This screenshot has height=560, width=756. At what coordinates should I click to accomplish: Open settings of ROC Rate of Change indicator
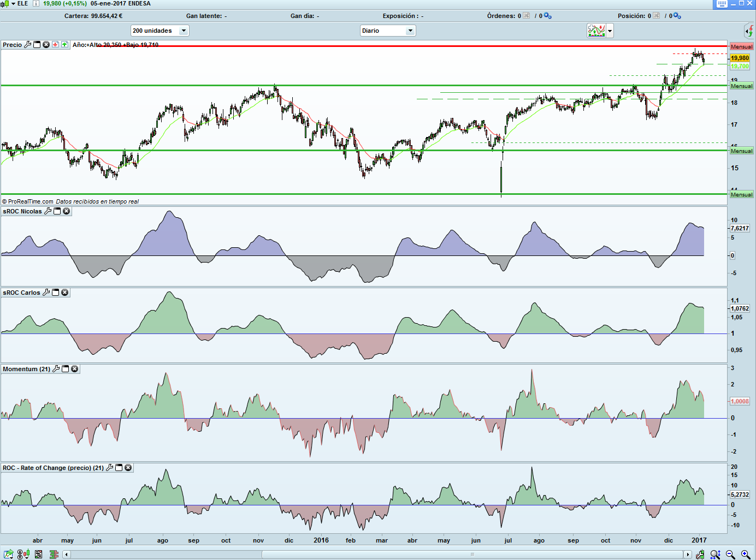pos(110,468)
